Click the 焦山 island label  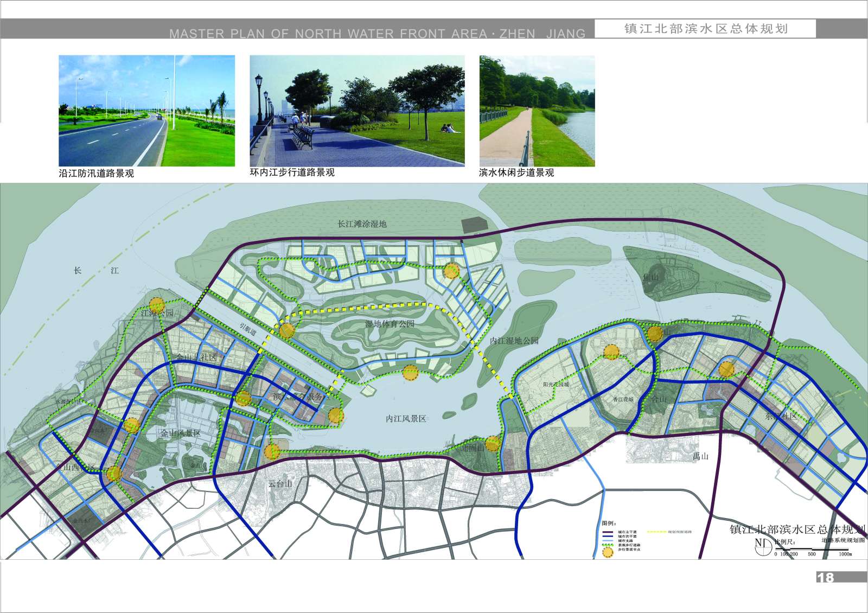coord(650,277)
